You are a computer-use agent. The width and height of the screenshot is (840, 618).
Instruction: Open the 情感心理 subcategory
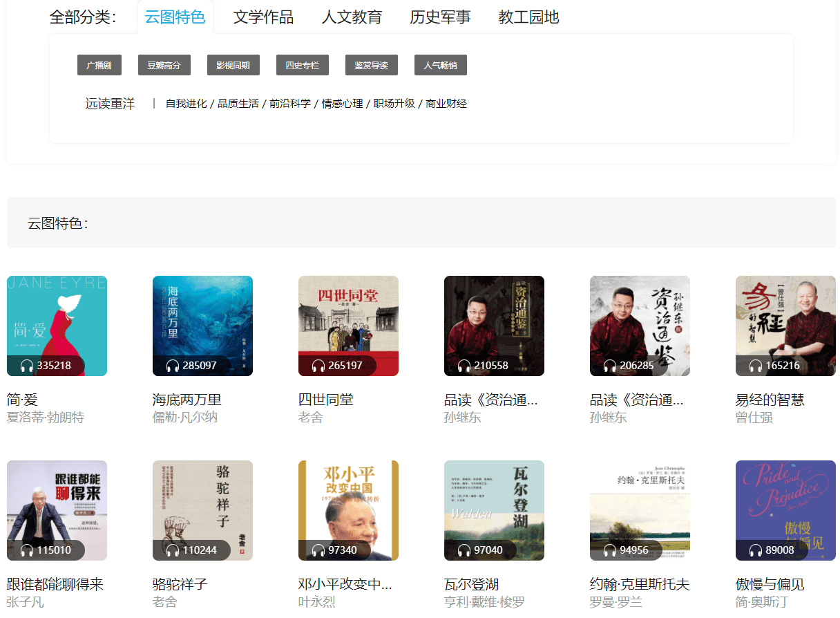(x=343, y=104)
